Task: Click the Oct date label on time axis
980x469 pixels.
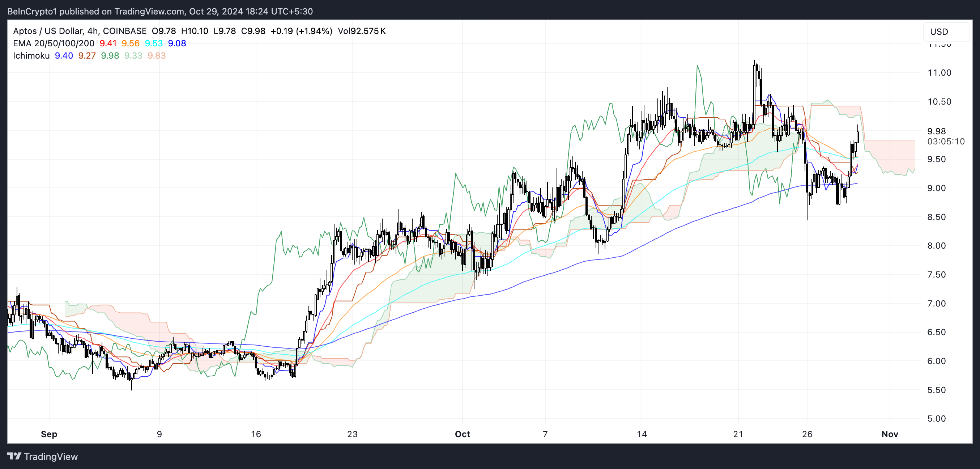Action: [462, 434]
